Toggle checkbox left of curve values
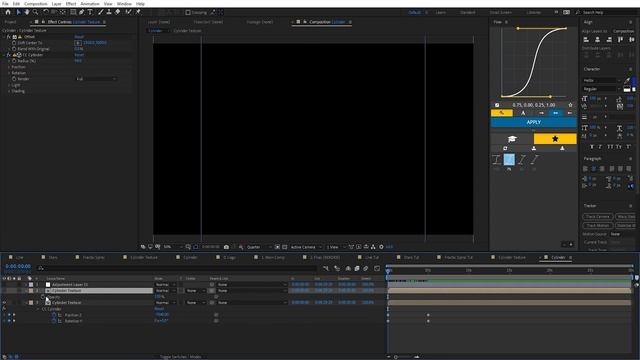This screenshot has height=360, width=640. (x=497, y=105)
